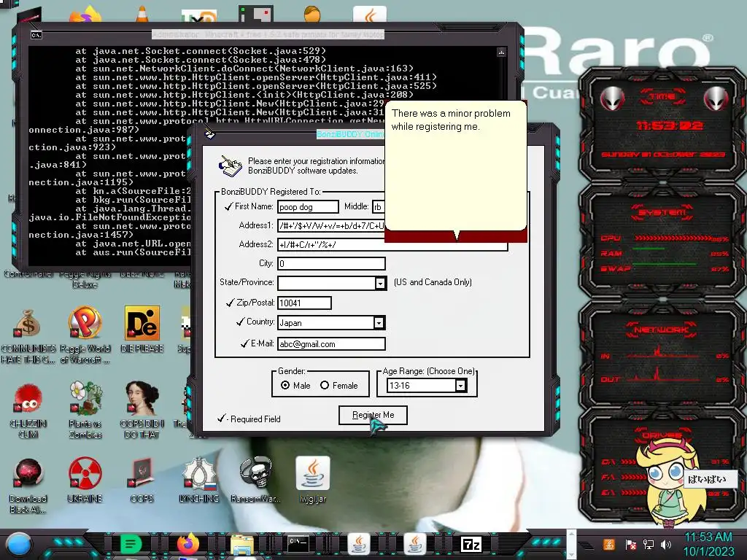
Task: Switch to second Java taskbar item
Action: (x=415, y=544)
